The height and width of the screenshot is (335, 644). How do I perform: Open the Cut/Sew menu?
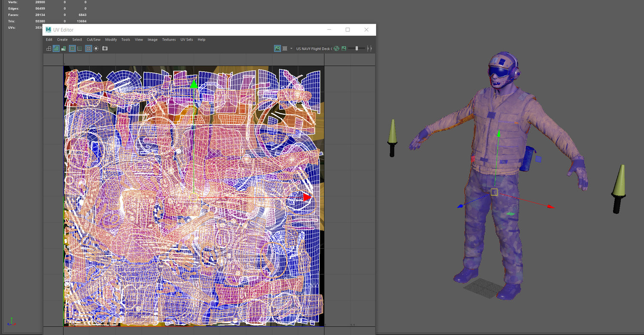[x=94, y=40]
